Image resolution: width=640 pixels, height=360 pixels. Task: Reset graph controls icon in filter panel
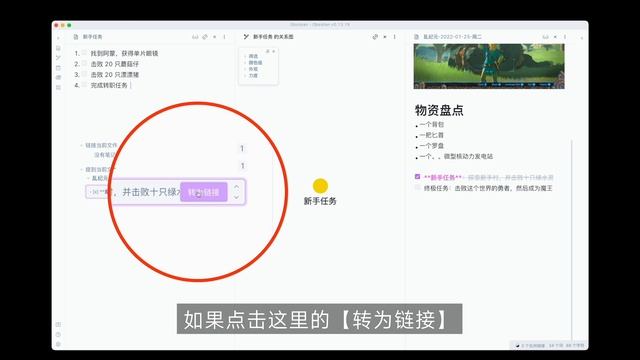(x=268, y=51)
